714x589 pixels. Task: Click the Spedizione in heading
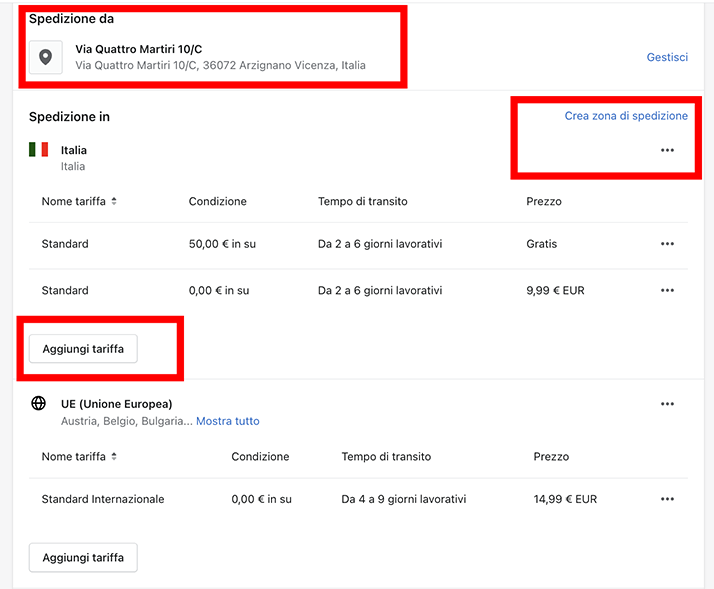click(69, 117)
